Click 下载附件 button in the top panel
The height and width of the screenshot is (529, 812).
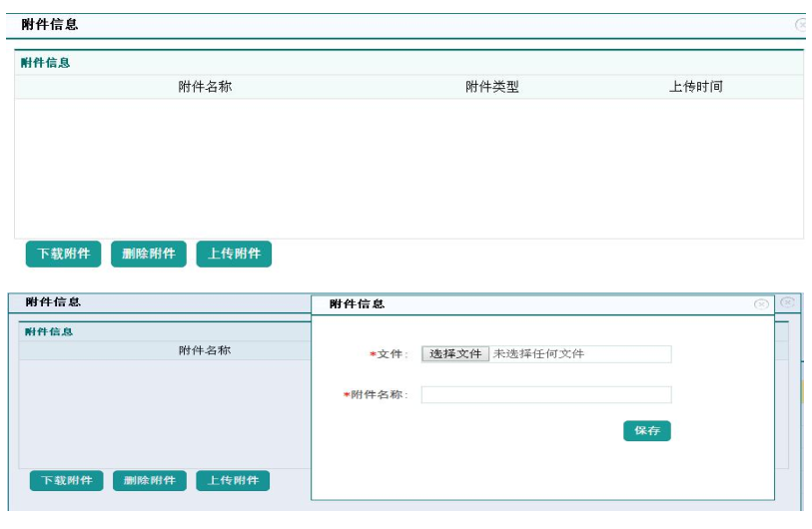tap(64, 254)
